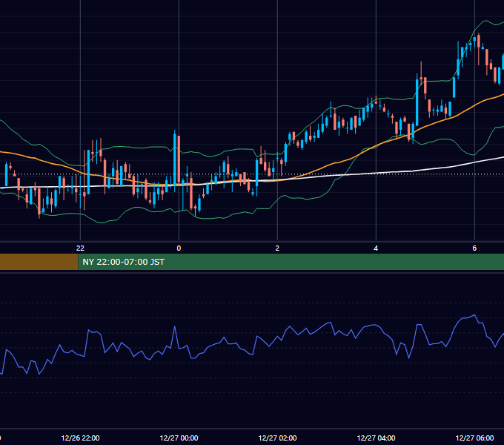This screenshot has height=445, width=504.
Task: Click the 6 hour axis label
Action: click(474, 248)
